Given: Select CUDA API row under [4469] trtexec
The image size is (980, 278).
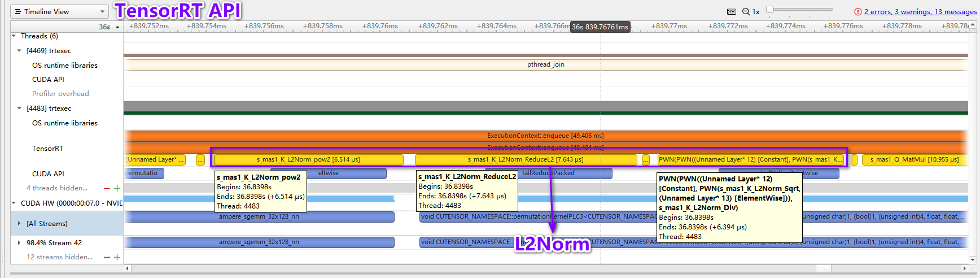Looking at the screenshot, I should pos(48,80).
